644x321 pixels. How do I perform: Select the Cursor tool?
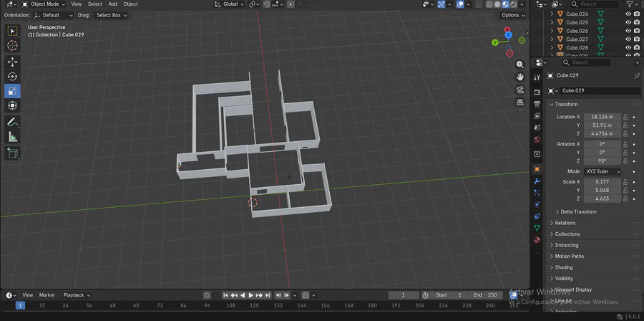click(x=12, y=46)
